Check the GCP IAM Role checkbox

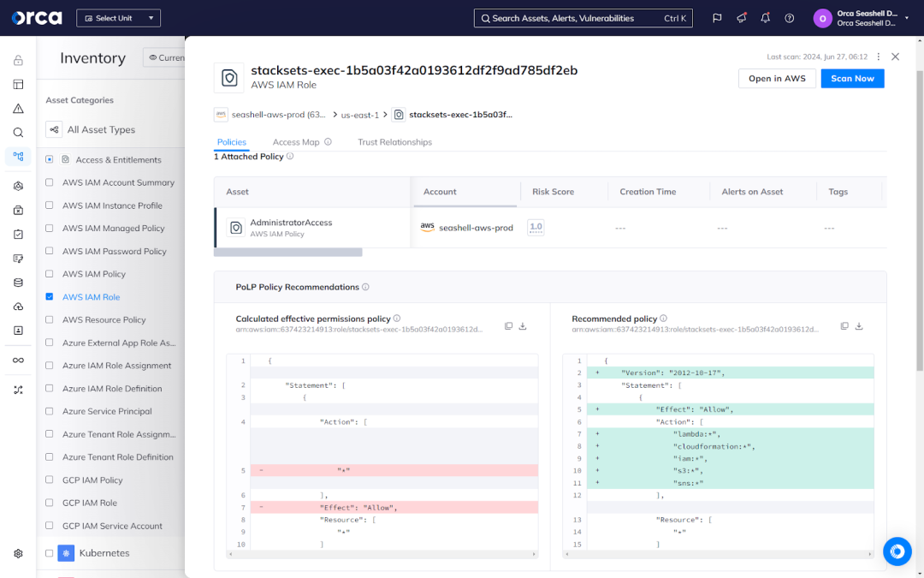[50, 503]
